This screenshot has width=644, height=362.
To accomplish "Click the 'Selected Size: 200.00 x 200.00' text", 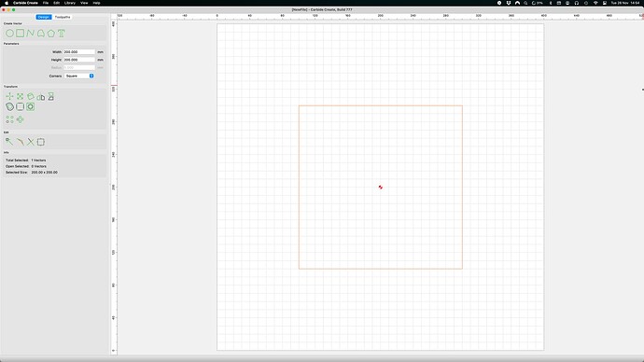I will (32, 173).
